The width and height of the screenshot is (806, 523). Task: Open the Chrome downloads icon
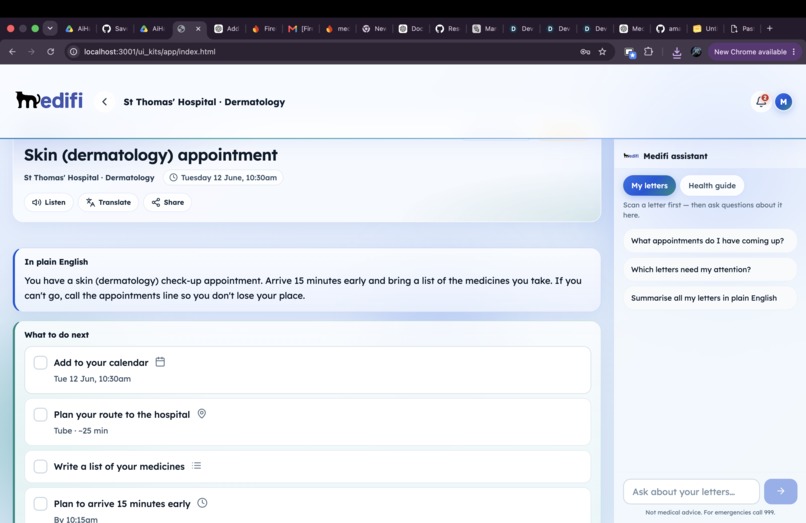(x=676, y=52)
